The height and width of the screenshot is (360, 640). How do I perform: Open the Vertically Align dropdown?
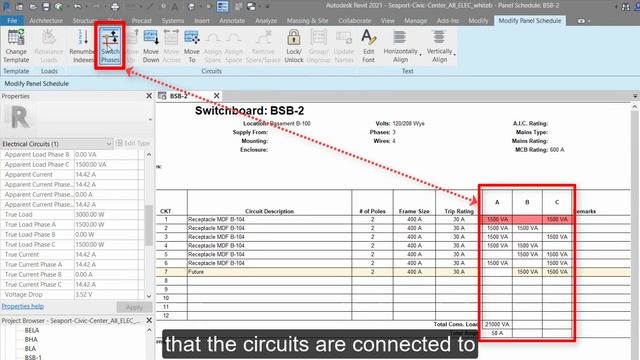440,46
